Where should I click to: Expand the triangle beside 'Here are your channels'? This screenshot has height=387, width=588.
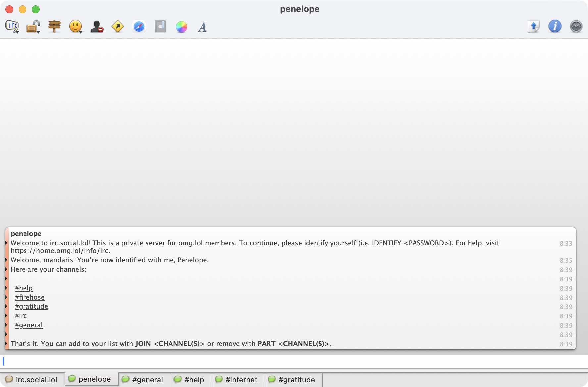point(6,269)
